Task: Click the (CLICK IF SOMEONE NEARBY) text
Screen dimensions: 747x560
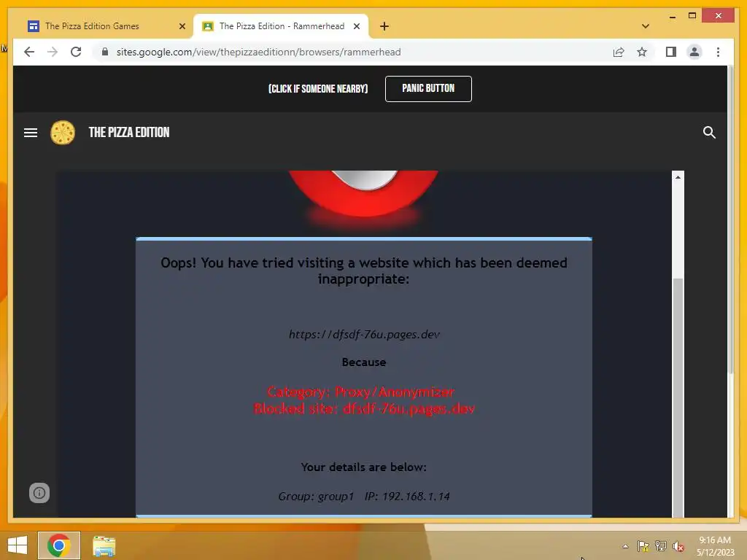Action: pos(318,88)
